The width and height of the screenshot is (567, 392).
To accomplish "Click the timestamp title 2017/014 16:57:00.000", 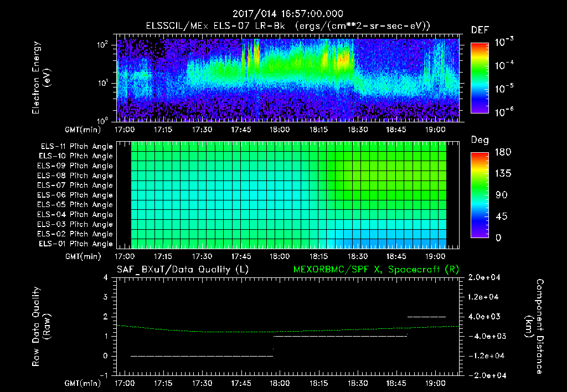I will pos(287,14).
